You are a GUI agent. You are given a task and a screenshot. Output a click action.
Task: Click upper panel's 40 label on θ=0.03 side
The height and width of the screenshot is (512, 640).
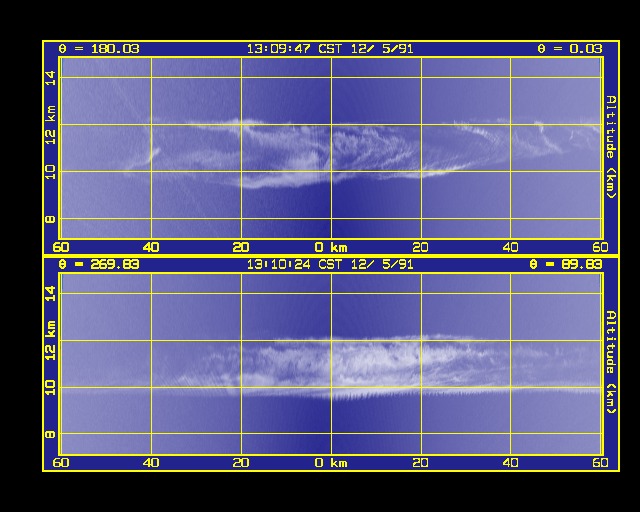click(x=510, y=247)
